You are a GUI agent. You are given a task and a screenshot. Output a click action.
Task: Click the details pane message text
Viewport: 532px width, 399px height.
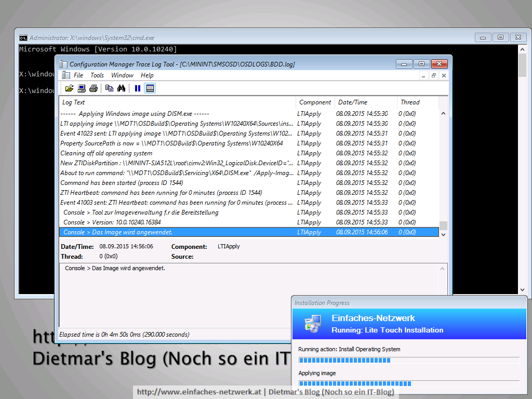115,268
